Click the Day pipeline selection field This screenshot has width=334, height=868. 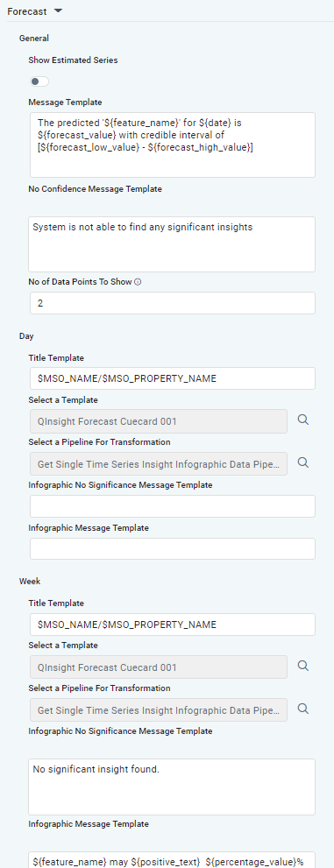(x=159, y=463)
